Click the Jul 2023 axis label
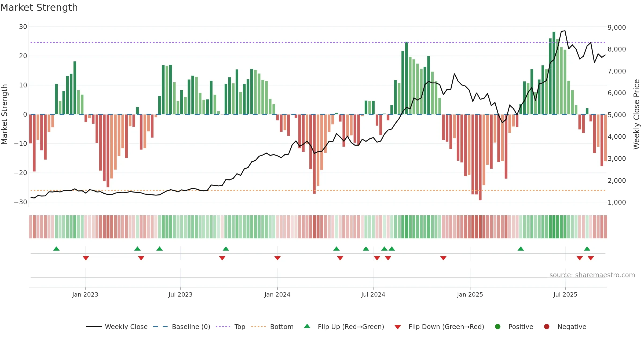The height and width of the screenshot is (362, 644). tap(180, 294)
